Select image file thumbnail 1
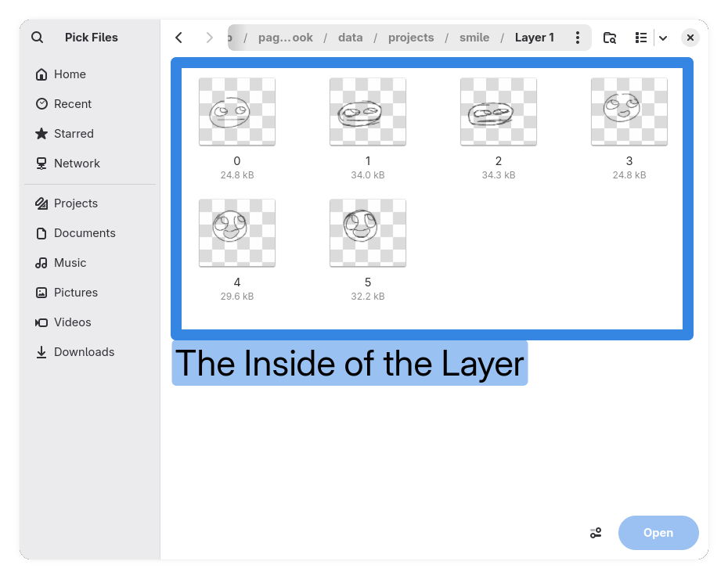 [x=368, y=112]
